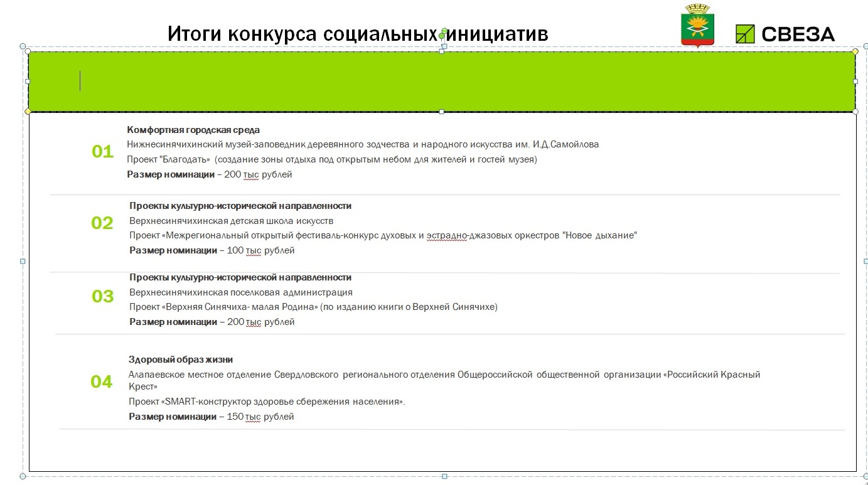Click "Верхнесинячихинская поселковая администрация" line
Screen dimensions: 868x485
click(x=241, y=292)
